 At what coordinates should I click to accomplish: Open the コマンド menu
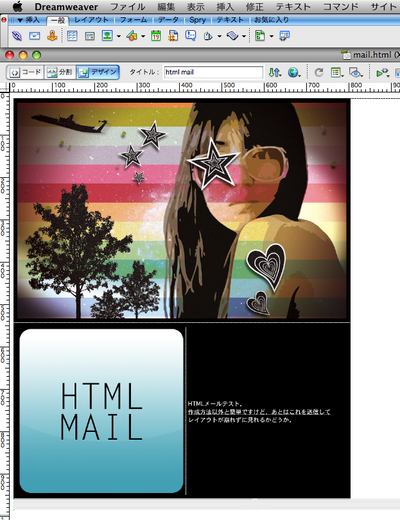point(341,7)
